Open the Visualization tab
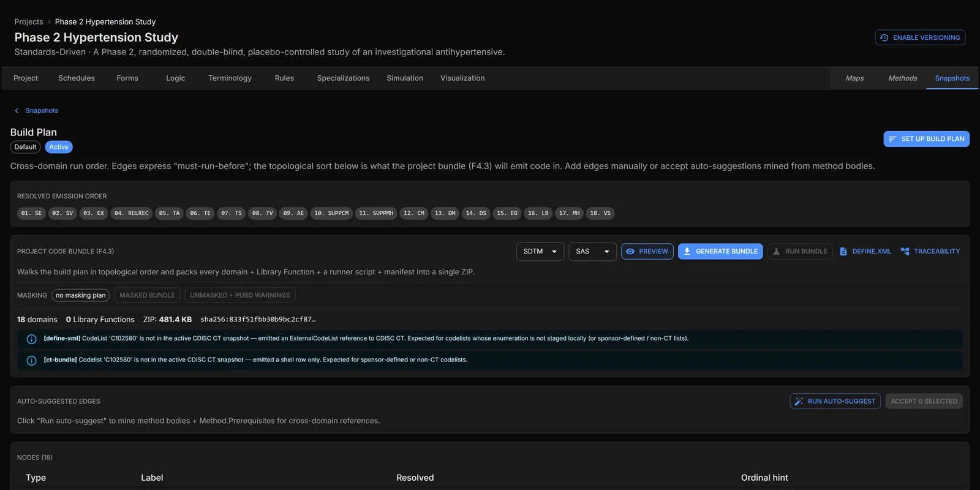The height and width of the screenshot is (490, 980). coord(462,78)
